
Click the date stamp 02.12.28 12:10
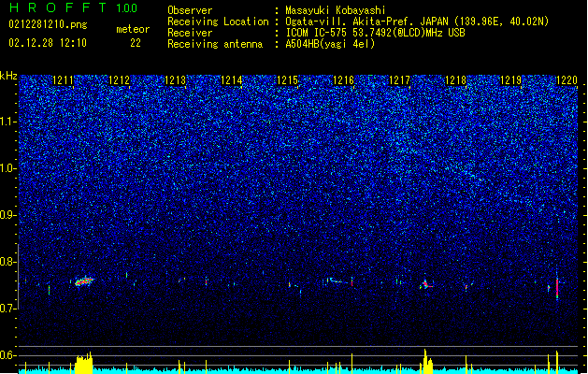coord(48,43)
